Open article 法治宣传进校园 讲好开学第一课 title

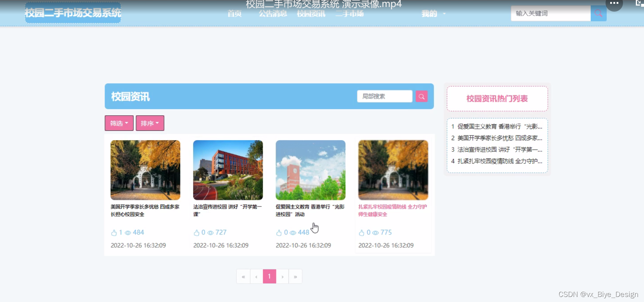coord(228,210)
